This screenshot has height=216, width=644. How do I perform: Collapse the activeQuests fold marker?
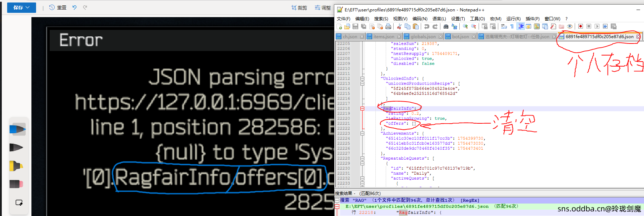point(362,178)
